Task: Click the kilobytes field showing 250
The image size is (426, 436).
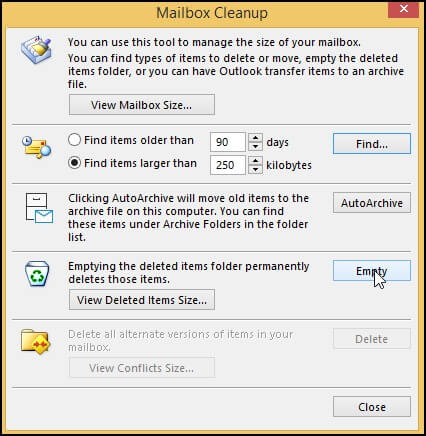Action: tap(228, 165)
